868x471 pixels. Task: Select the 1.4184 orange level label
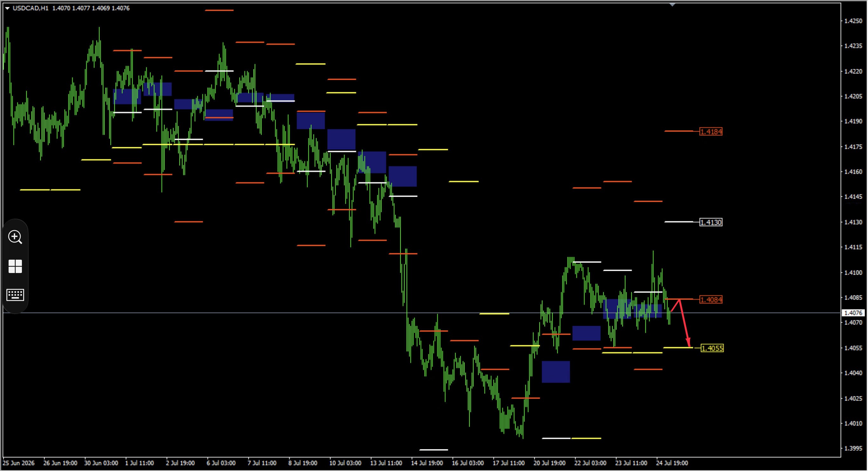[x=711, y=132]
